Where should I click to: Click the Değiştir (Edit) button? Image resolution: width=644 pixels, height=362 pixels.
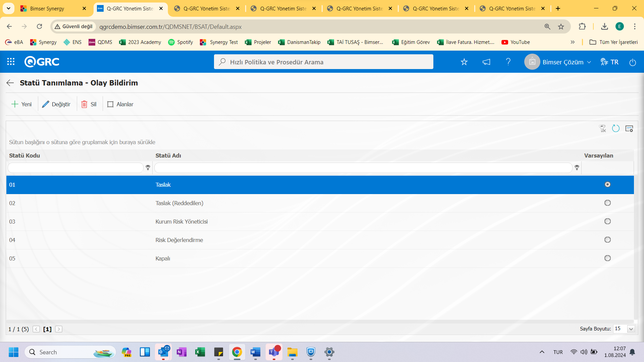click(57, 104)
